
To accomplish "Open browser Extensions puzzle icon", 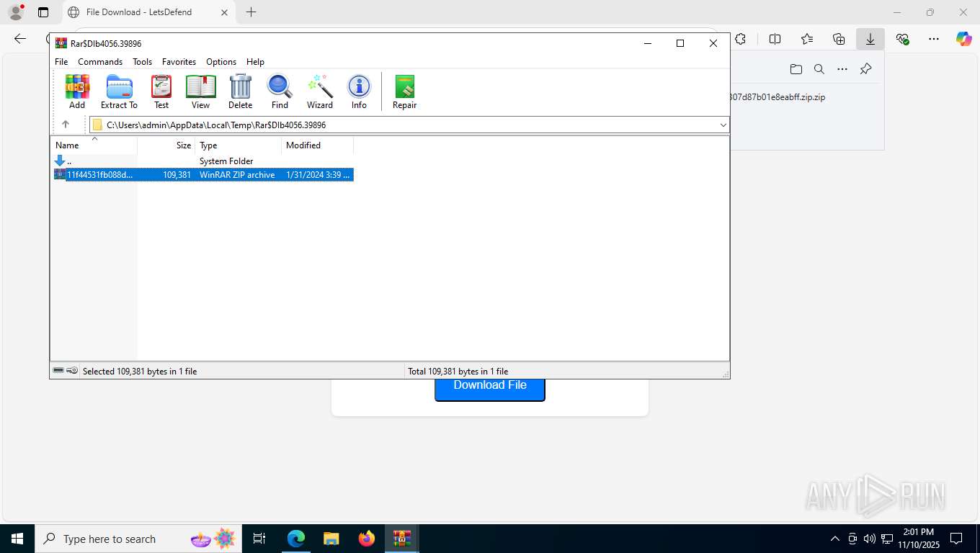I will click(740, 39).
